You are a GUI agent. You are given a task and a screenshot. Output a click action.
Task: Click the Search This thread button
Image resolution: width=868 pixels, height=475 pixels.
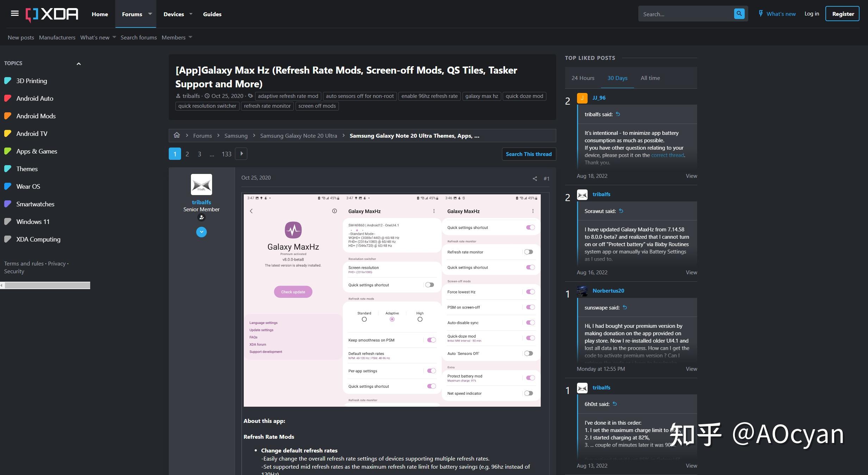tap(528, 154)
